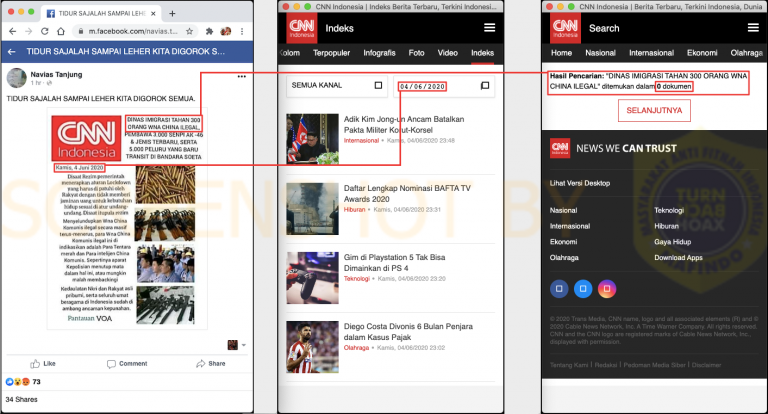Click CNN Indonesia logo in Search window

[x=566, y=28]
